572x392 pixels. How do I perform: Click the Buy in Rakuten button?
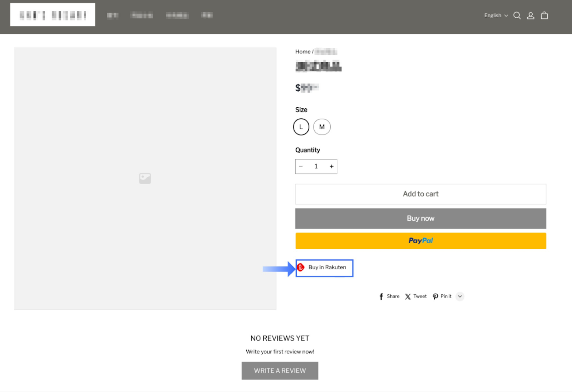click(324, 268)
